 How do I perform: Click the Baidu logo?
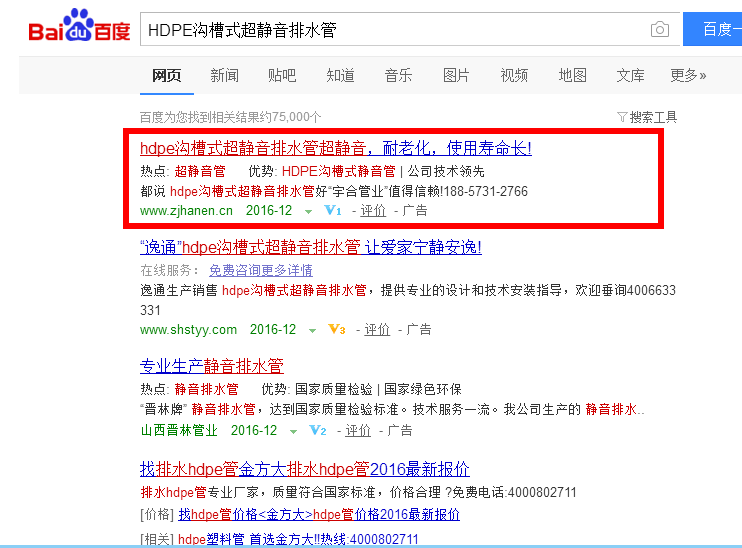(79, 26)
